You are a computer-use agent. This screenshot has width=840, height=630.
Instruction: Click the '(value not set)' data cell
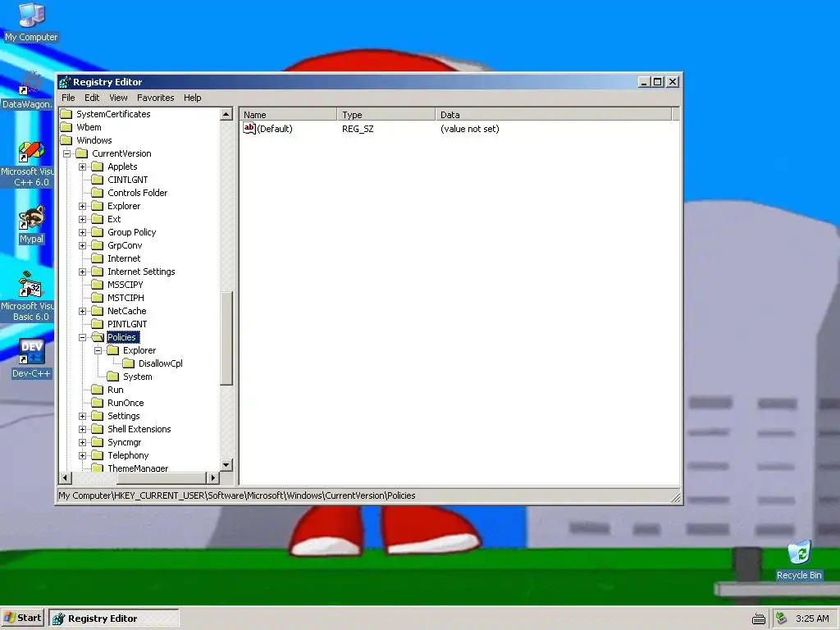pos(470,129)
